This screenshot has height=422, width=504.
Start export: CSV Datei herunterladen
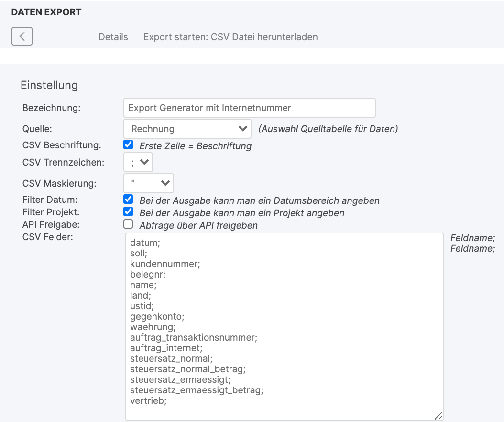tap(230, 37)
